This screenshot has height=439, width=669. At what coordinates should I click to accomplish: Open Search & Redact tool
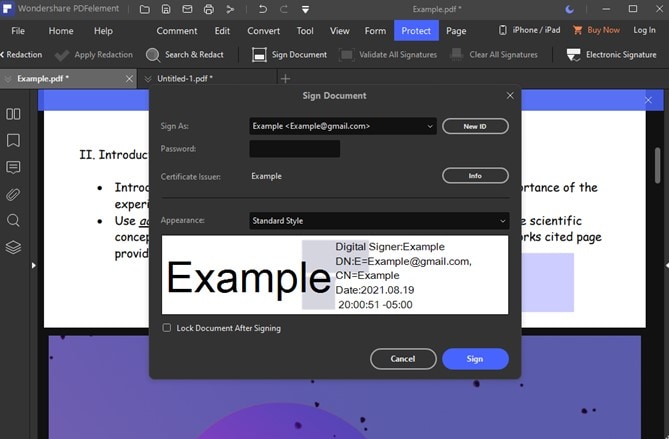[x=185, y=55]
